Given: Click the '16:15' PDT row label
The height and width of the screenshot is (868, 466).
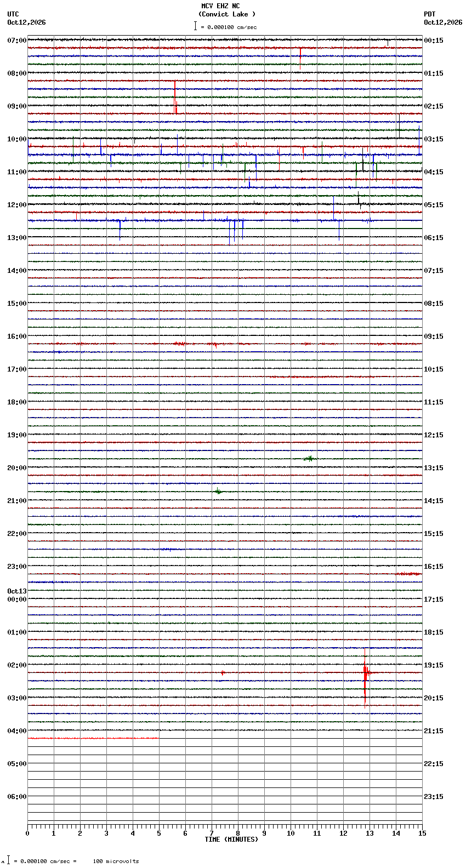Looking at the screenshot, I should pos(434,567).
